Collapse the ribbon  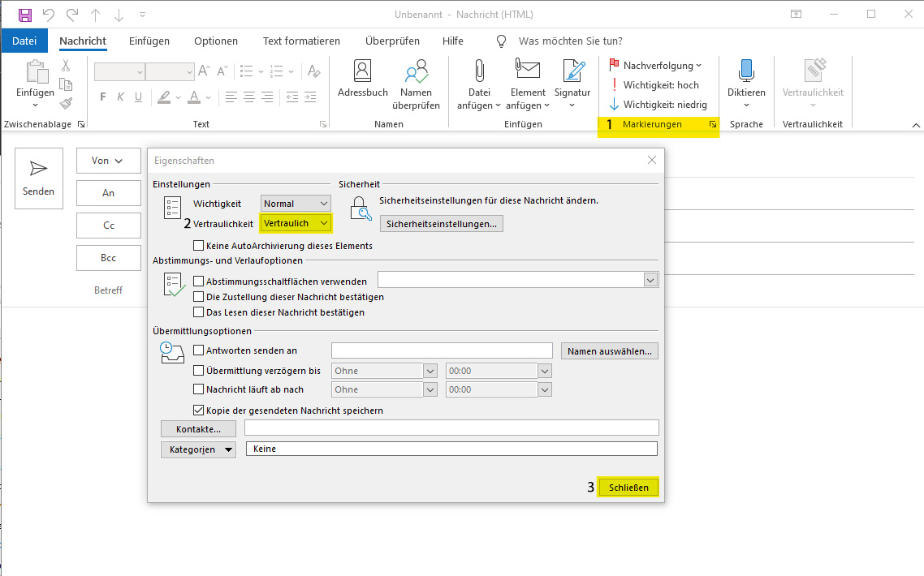pos(916,125)
